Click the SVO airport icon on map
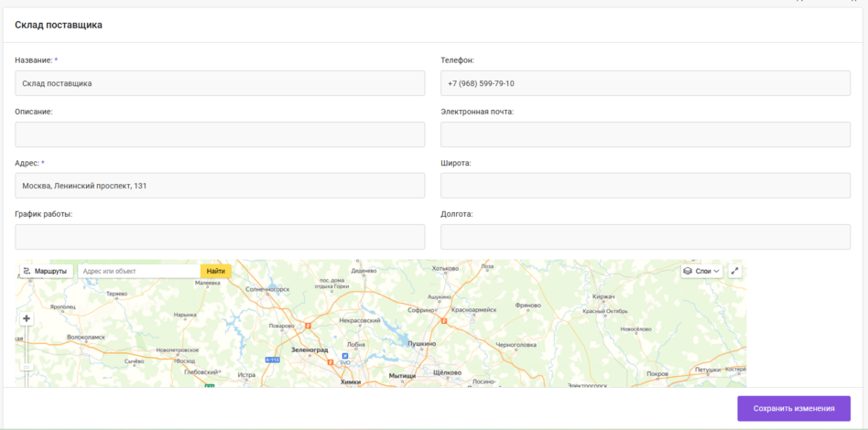Screen dimensions: 868x430 [x=345, y=356]
